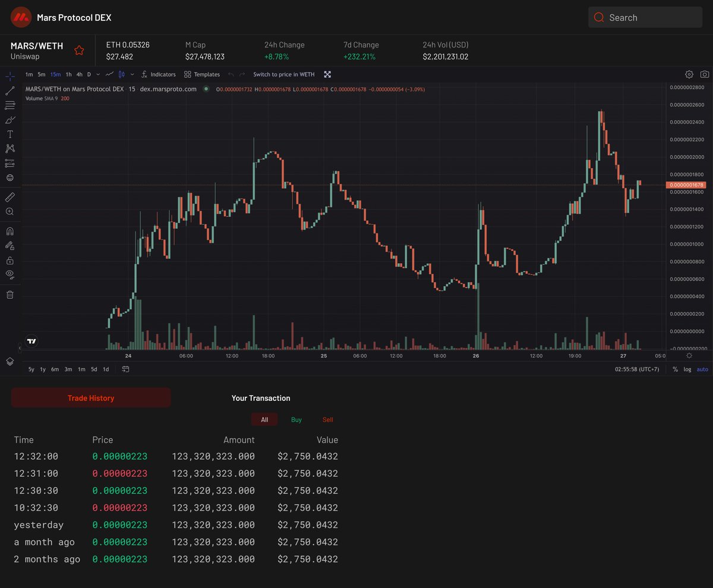Select the Text annotation tool
This screenshot has width=713, height=588.
click(10, 134)
